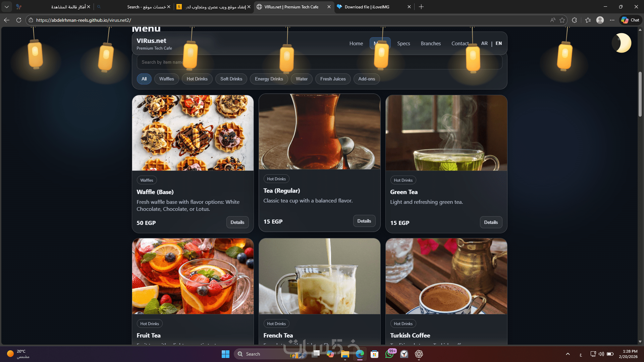Click the page vertical scrollbar thumb
The height and width of the screenshot is (362, 644).
(640, 94)
